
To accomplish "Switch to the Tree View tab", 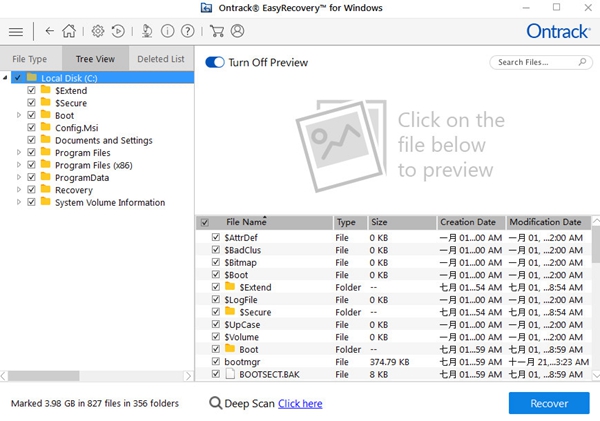I will [95, 59].
